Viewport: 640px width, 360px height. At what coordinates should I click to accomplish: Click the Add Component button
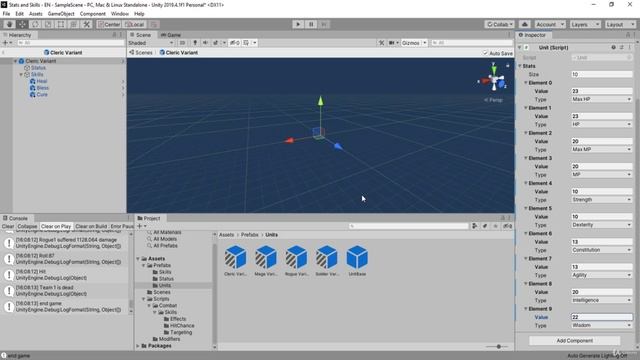[574, 340]
